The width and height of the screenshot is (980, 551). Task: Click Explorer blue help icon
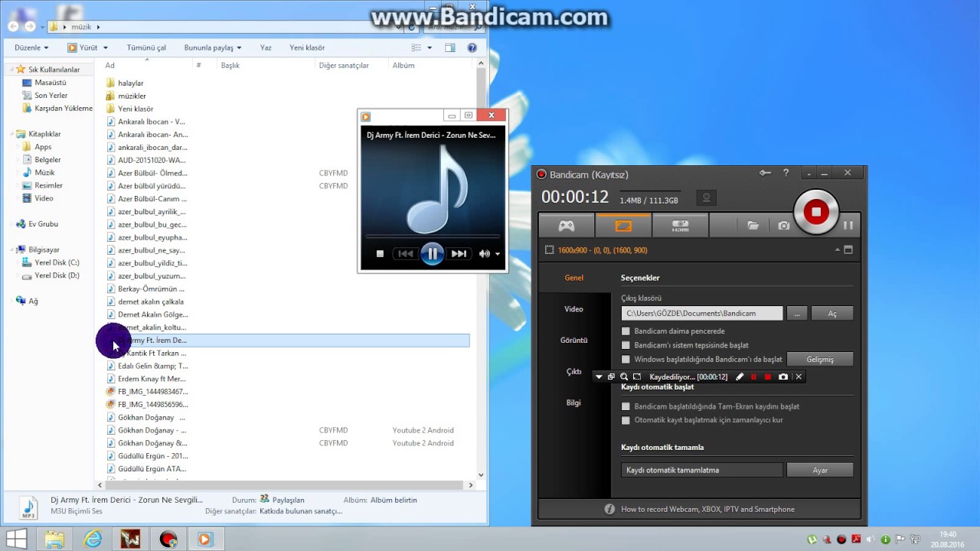pos(472,47)
